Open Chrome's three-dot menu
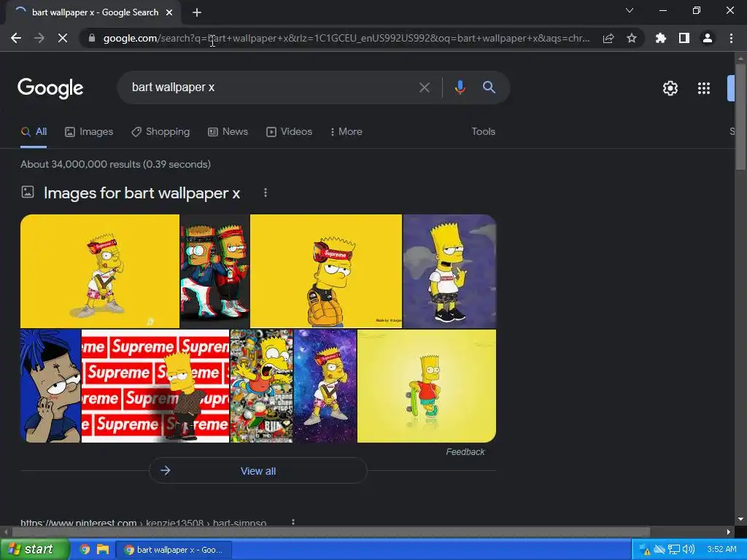747x560 pixels. coord(731,38)
